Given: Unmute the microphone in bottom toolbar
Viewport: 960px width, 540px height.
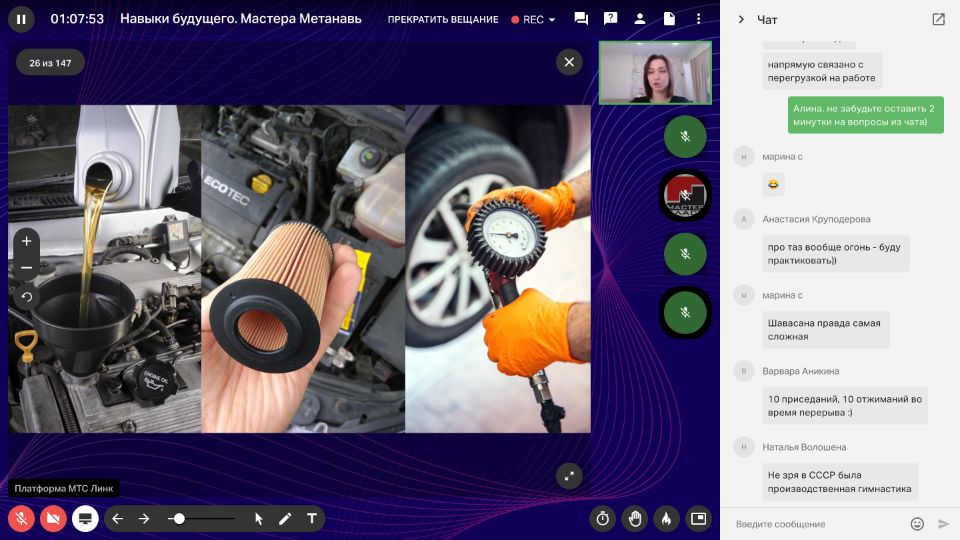Looking at the screenshot, I should (x=21, y=519).
